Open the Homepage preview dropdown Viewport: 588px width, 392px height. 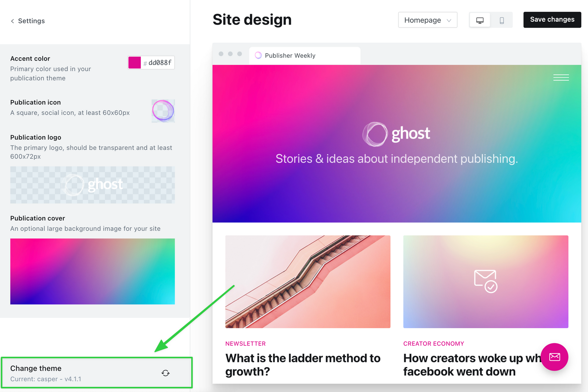pyautogui.click(x=428, y=20)
